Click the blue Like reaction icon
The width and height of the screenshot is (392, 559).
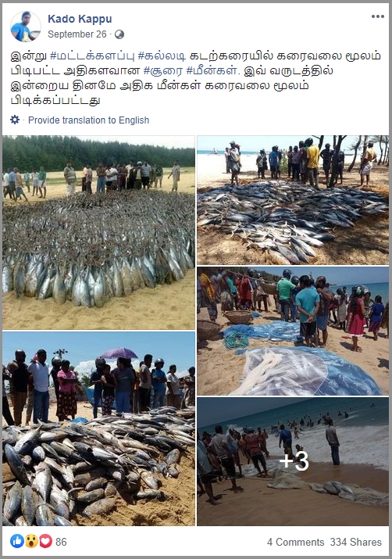tap(17, 541)
